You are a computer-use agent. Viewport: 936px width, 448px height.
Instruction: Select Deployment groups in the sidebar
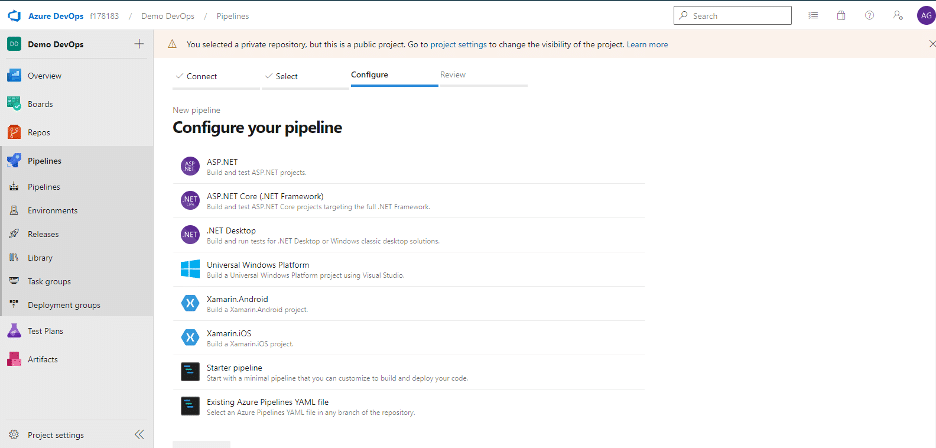pos(64,305)
